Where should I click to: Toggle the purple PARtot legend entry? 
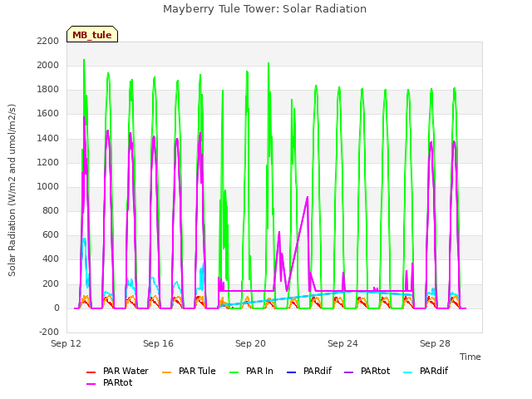point(367,372)
